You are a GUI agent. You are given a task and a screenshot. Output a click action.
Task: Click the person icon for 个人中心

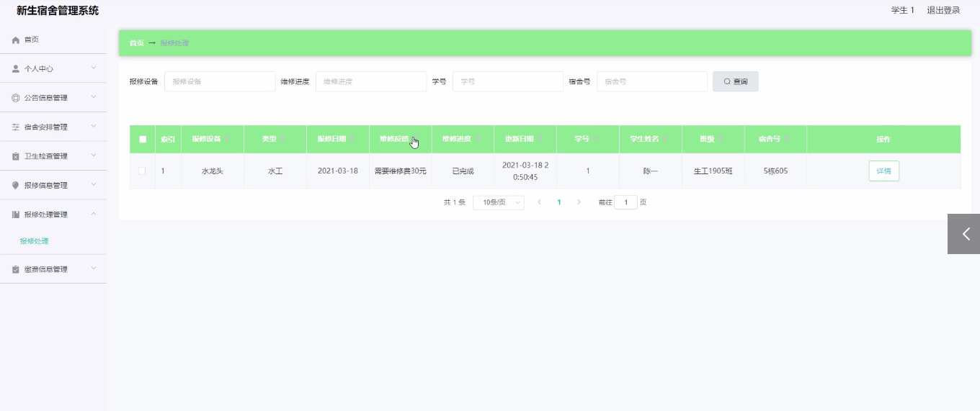pos(16,69)
